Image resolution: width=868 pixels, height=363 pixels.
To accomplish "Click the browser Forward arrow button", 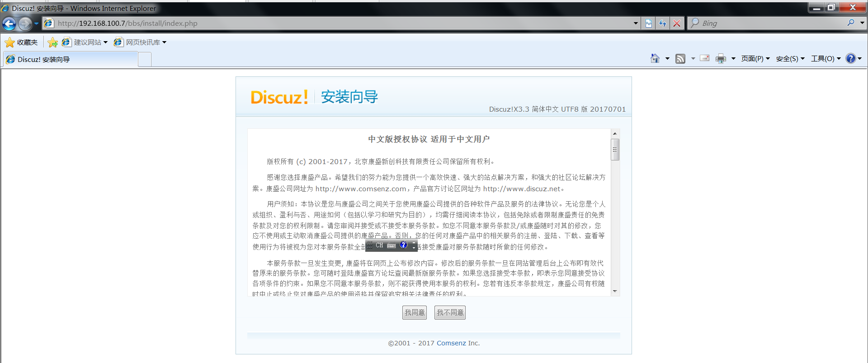I will (x=25, y=24).
